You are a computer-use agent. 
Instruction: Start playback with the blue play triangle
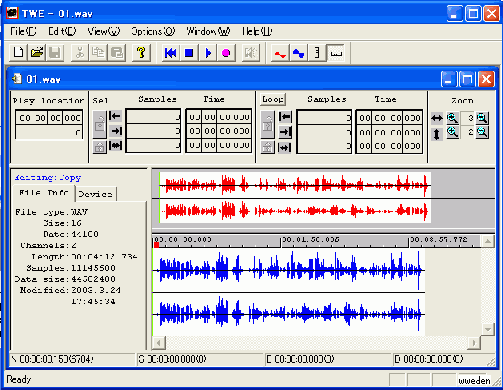click(x=208, y=53)
